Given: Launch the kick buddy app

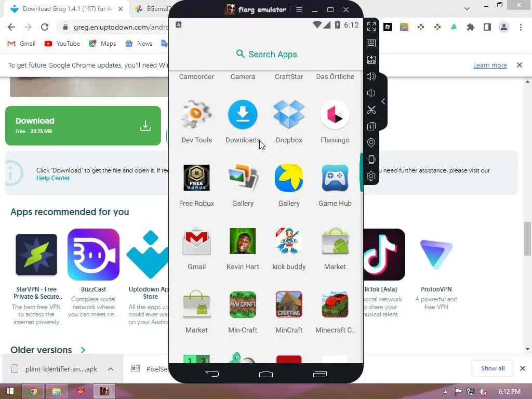Looking at the screenshot, I should point(289,249).
